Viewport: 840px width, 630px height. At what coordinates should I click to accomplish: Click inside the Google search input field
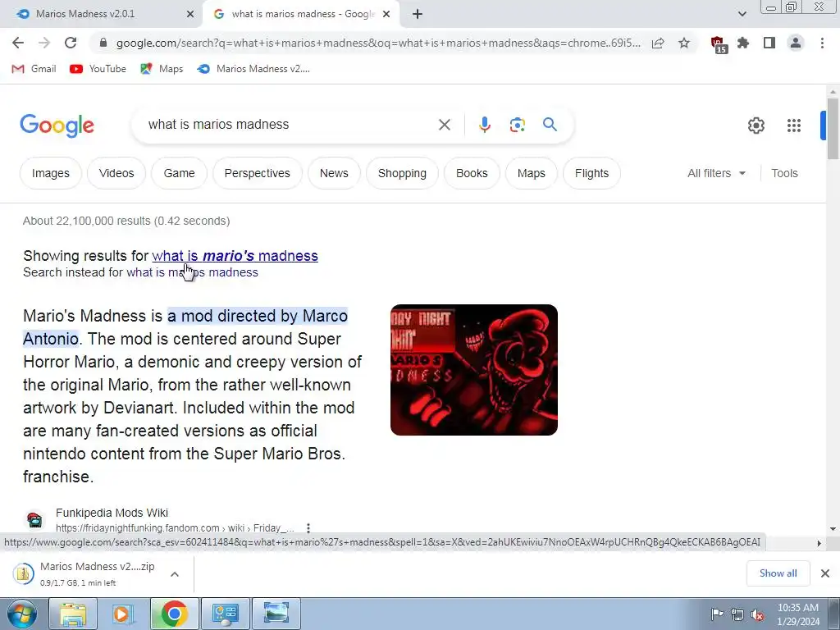[290, 125]
